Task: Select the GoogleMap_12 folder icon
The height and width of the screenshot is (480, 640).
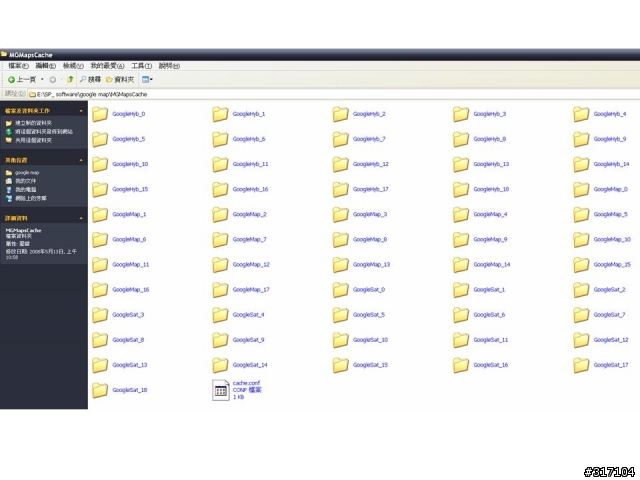Action: pyautogui.click(x=220, y=265)
